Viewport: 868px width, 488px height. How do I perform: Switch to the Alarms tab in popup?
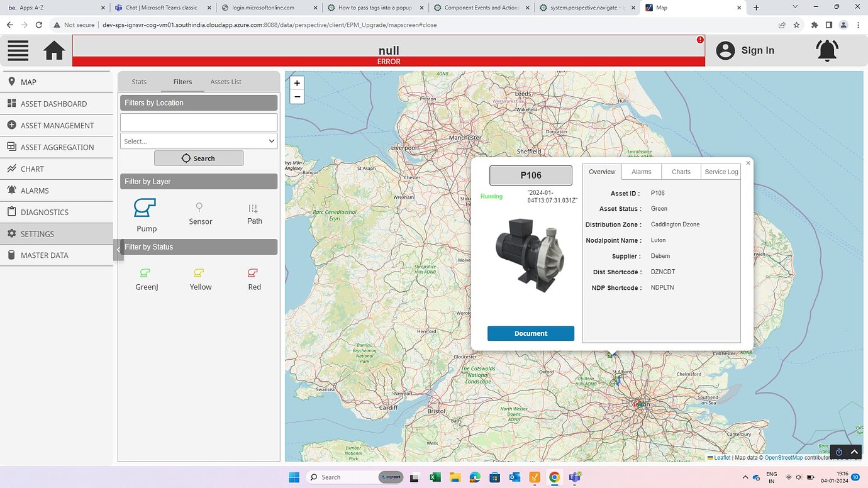coord(641,172)
